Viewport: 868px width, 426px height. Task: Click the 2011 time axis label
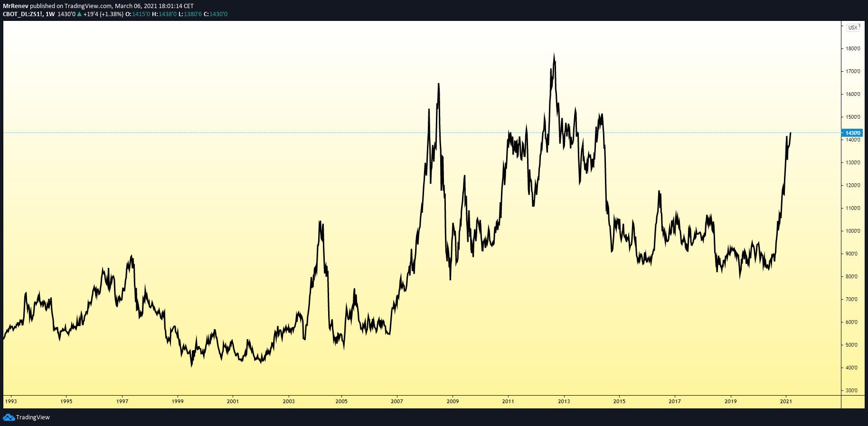(508, 401)
